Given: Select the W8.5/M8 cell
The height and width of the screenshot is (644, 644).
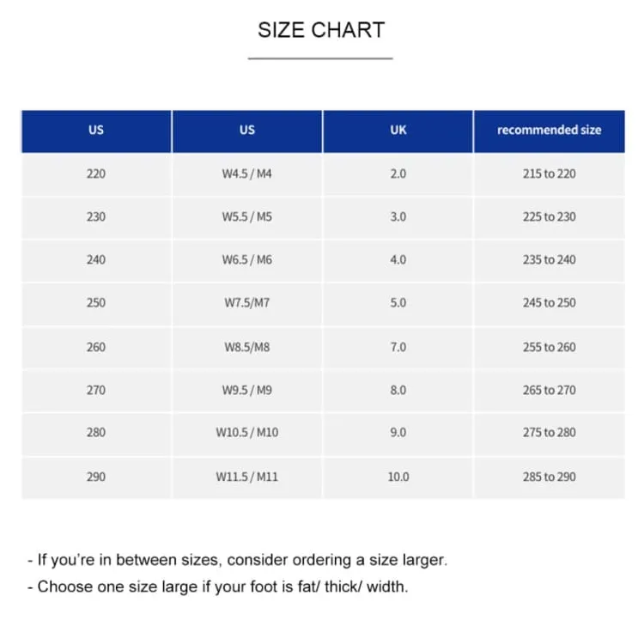Looking at the screenshot, I should (246, 348).
